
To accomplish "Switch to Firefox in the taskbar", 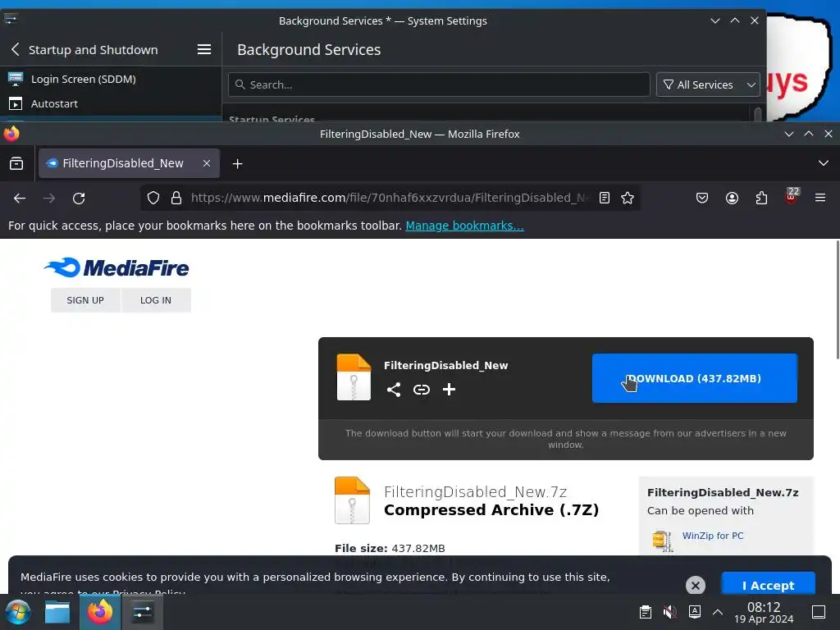I will [99, 612].
